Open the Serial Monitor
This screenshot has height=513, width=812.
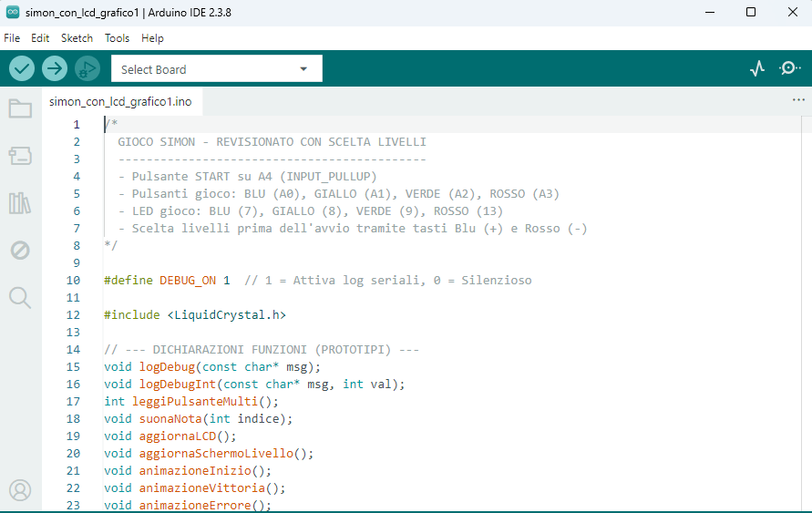(x=789, y=68)
